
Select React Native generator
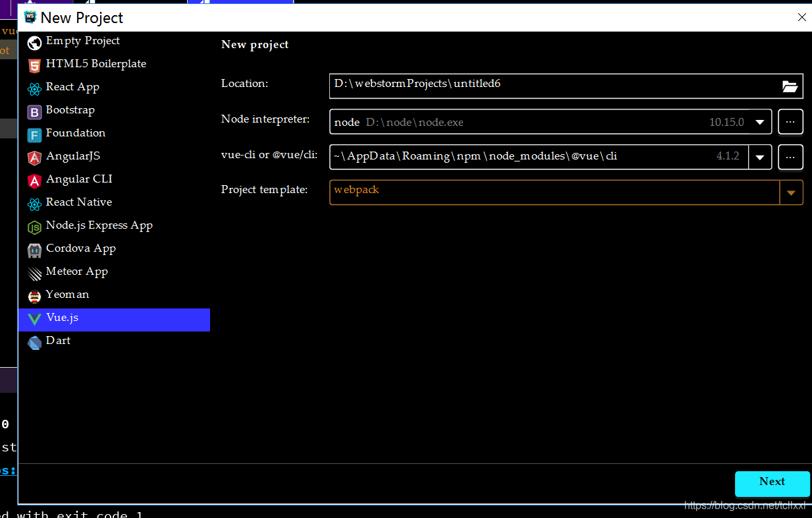(115, 203)
